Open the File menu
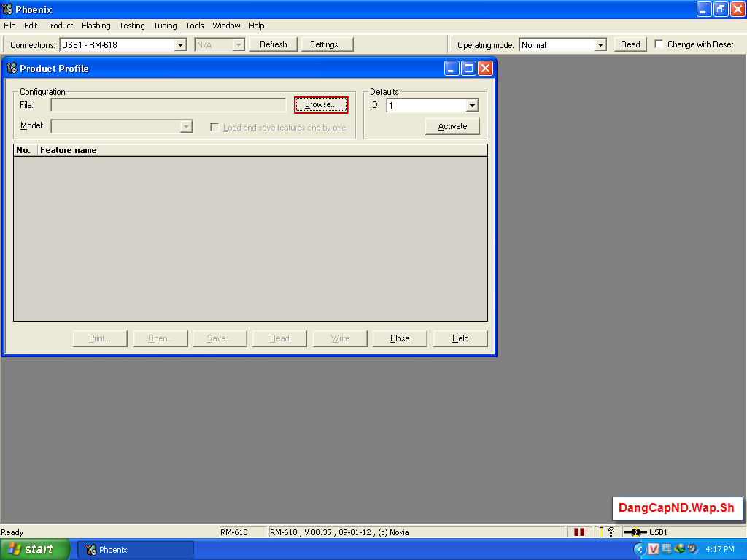 coord(9,26)
